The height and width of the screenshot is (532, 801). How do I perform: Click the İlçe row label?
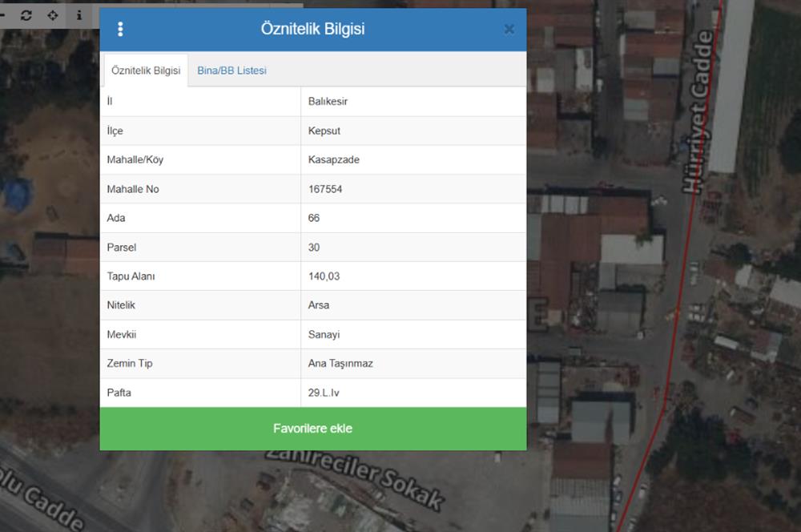(x=115, y=131)
